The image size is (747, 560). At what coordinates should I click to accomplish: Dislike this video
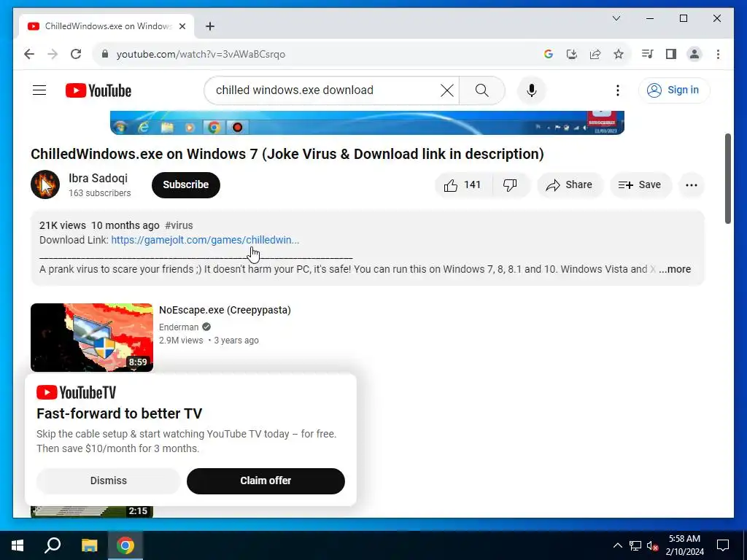511,184
